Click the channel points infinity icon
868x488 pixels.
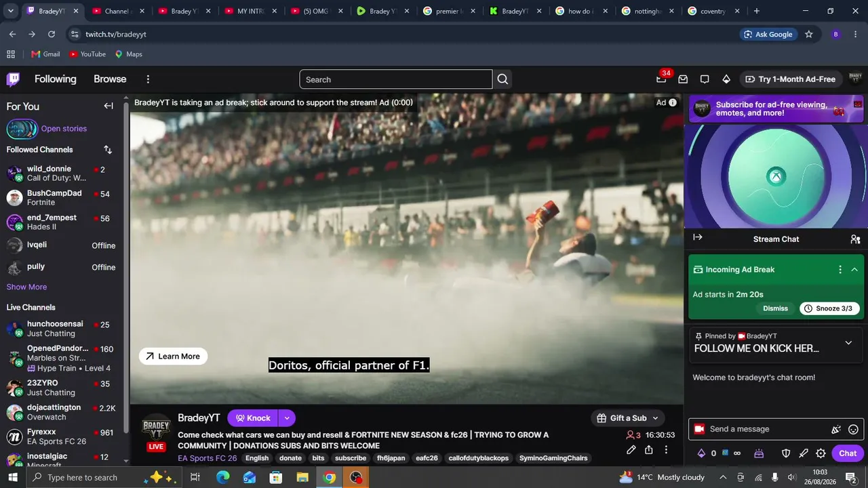[737, 453]
